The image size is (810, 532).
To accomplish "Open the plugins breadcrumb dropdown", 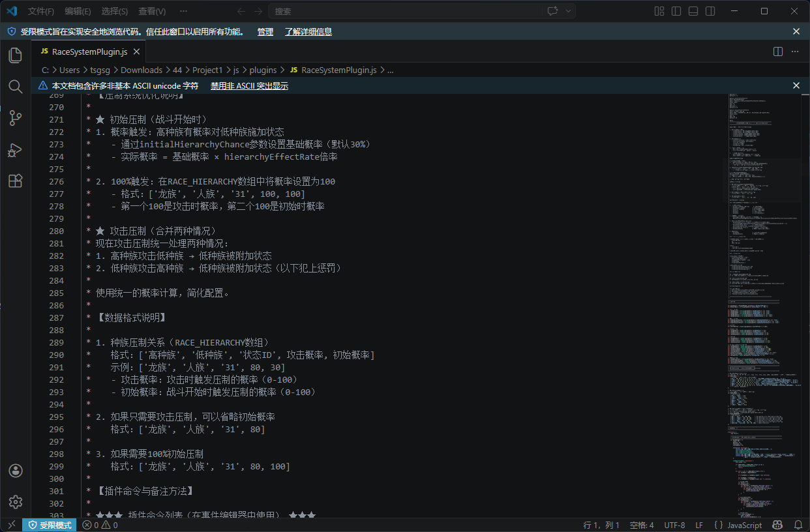I will (263, 70).
